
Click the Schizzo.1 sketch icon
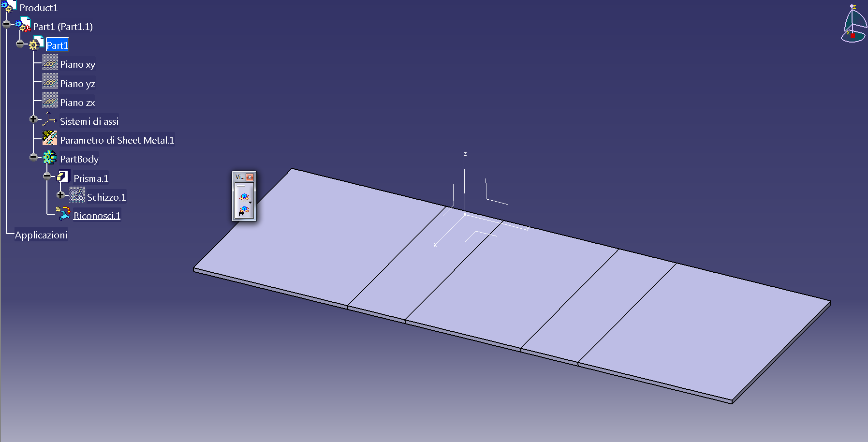tap(77, 195)
